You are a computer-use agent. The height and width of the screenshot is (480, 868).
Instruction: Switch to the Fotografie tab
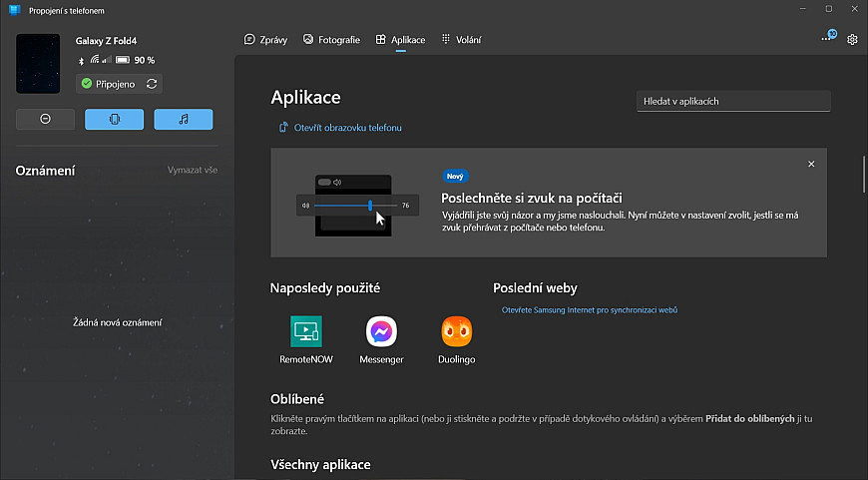[x=331, y=39]
